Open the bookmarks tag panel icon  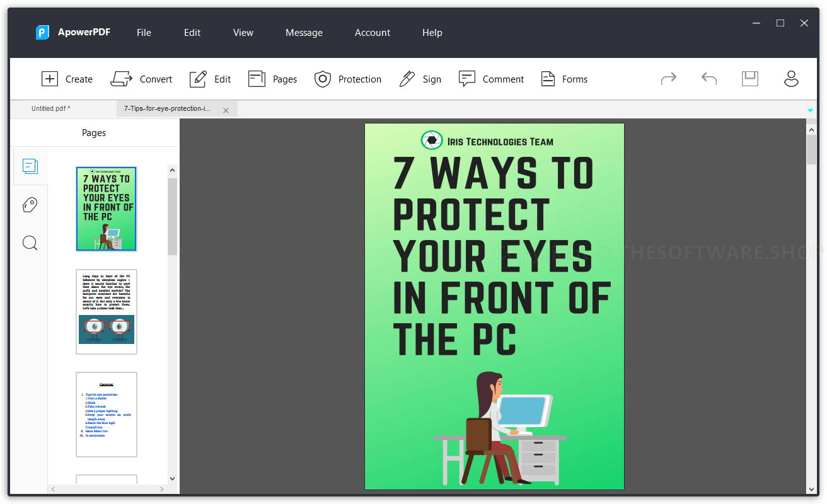click(x=30, y=205)
